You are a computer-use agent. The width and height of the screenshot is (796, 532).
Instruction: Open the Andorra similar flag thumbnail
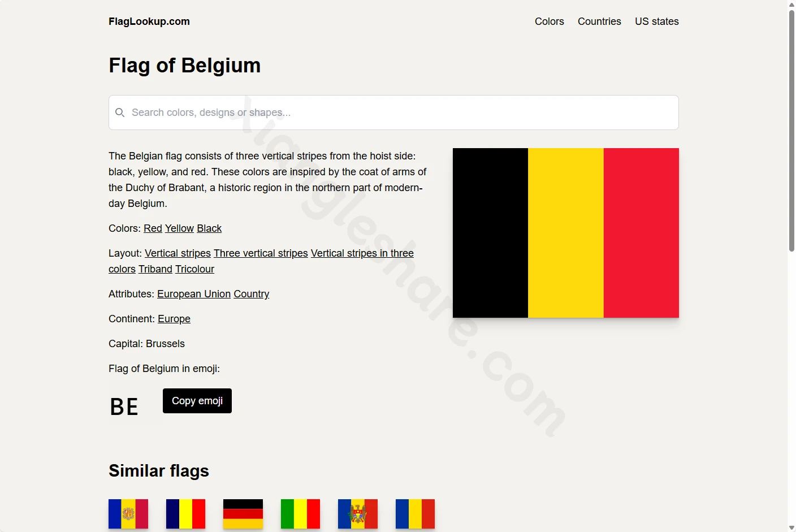pyautogui.click(x=128, y=514)
